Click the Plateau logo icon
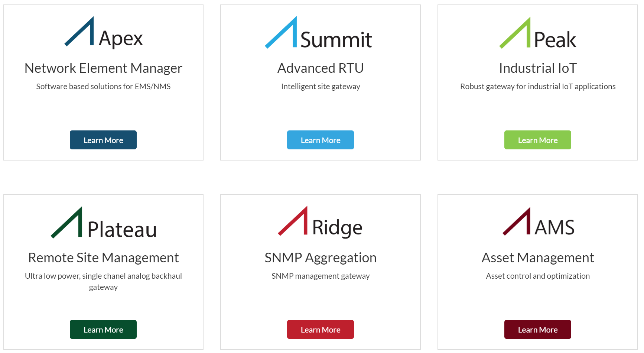This screenshot has width=644, height=353. pos(104,223)
